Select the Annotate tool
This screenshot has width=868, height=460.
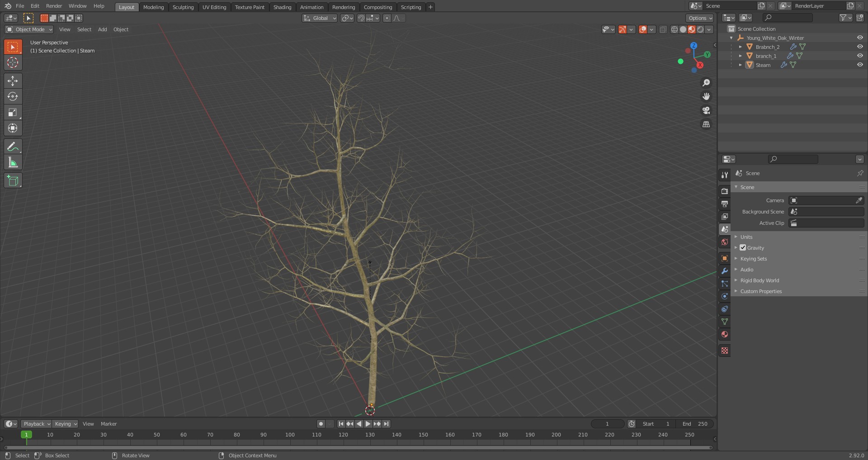coord(13,147)
